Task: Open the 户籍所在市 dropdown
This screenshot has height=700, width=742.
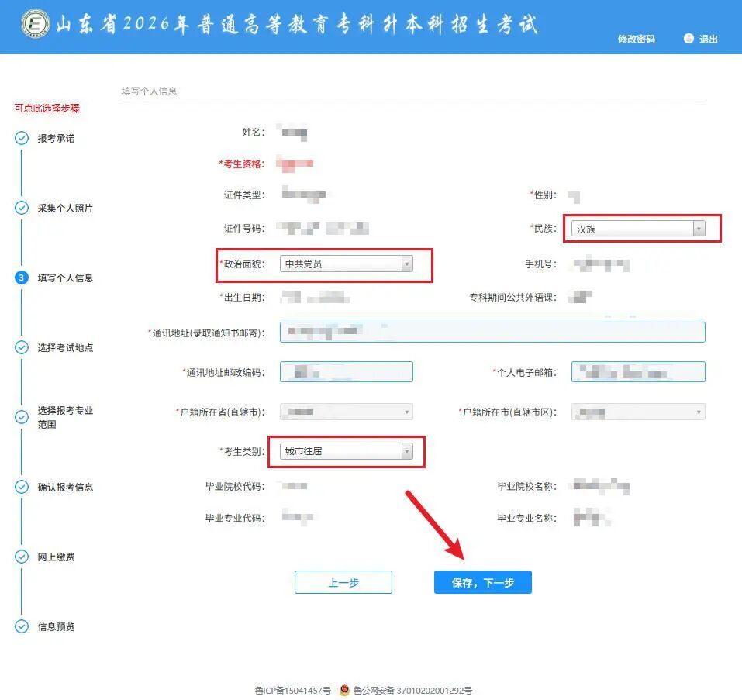Action: click(x=638, y=412)
